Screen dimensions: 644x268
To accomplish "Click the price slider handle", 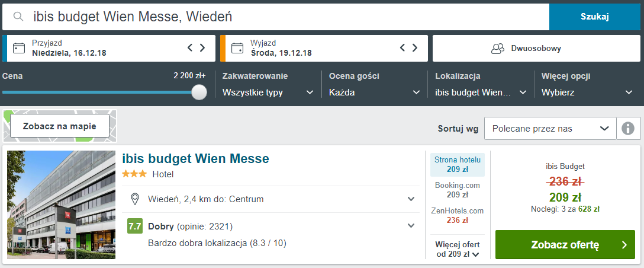I will pyautogui.click(x=199, y=92).
